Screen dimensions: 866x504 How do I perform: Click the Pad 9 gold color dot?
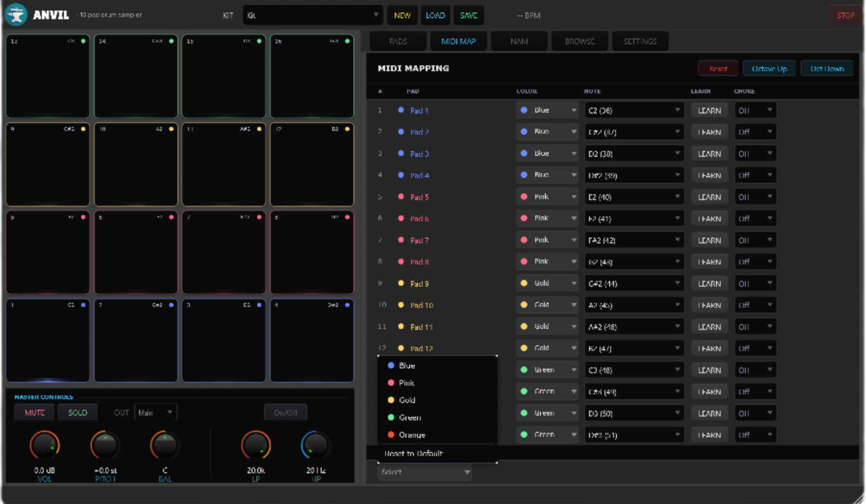pyautogui.click(x=401, y=283)
